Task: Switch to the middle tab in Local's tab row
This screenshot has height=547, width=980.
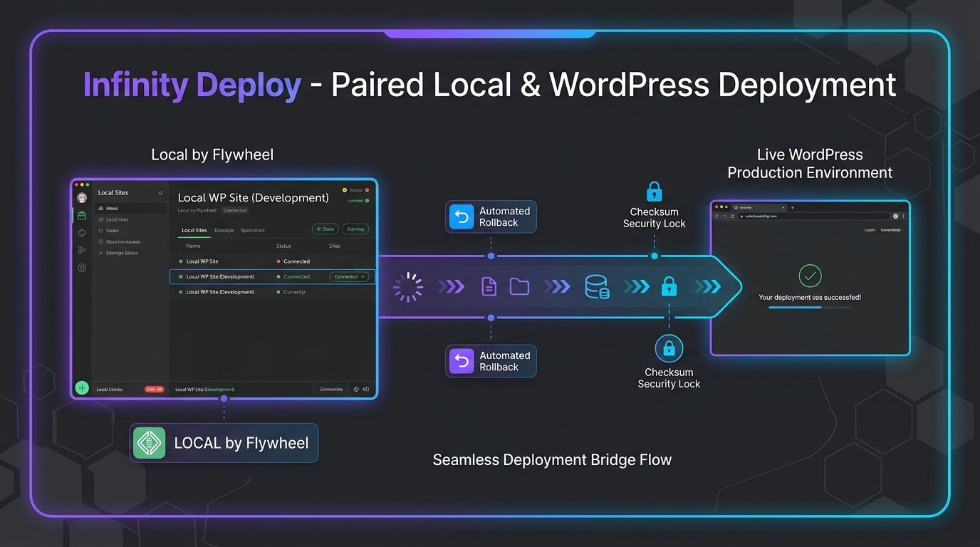Action: pos(224,230)
